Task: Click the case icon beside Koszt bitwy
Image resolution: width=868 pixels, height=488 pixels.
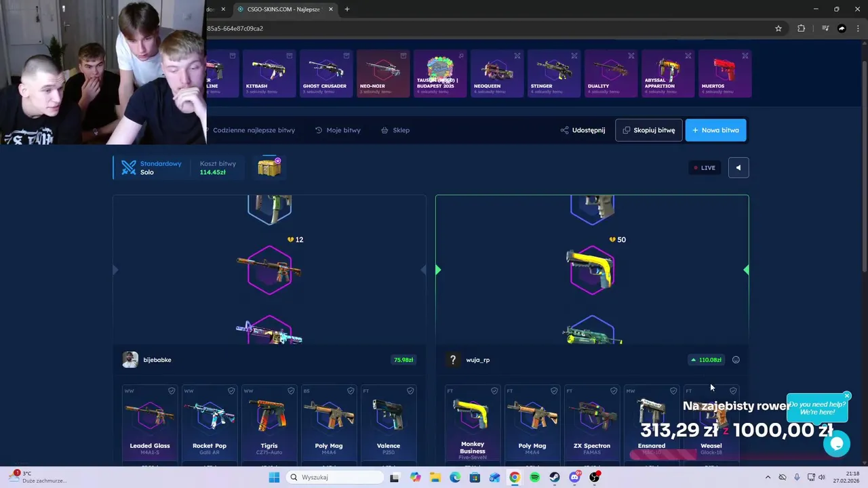Action: (269, 167)
